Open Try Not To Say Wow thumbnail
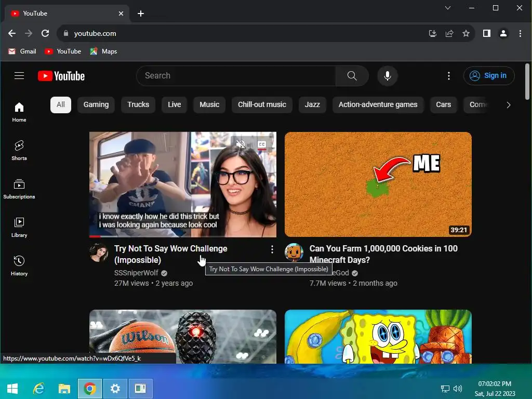This screenshot has width=532, height=399. [x=182, y=184]
